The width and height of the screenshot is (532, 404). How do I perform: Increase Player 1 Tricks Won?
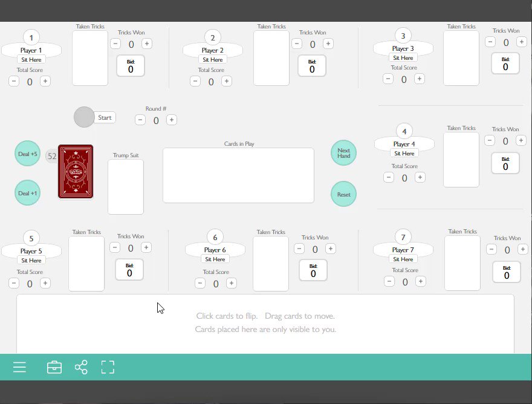coord(147,44)
